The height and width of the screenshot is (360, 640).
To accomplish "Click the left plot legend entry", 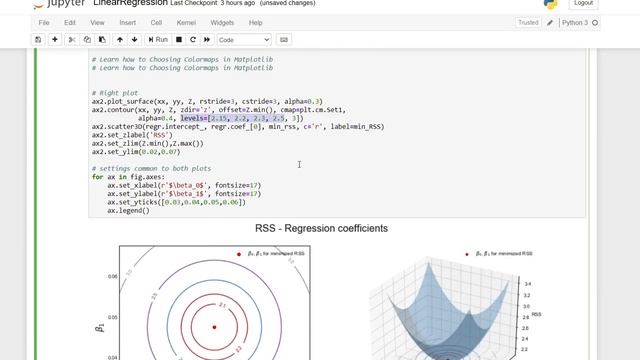I will coord(271,253).
